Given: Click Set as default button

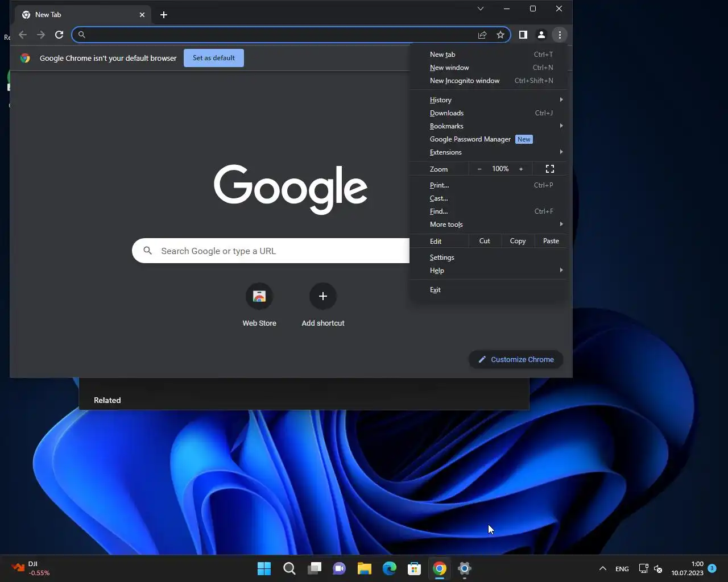Looking at the screenshot, I should point(214,58).
